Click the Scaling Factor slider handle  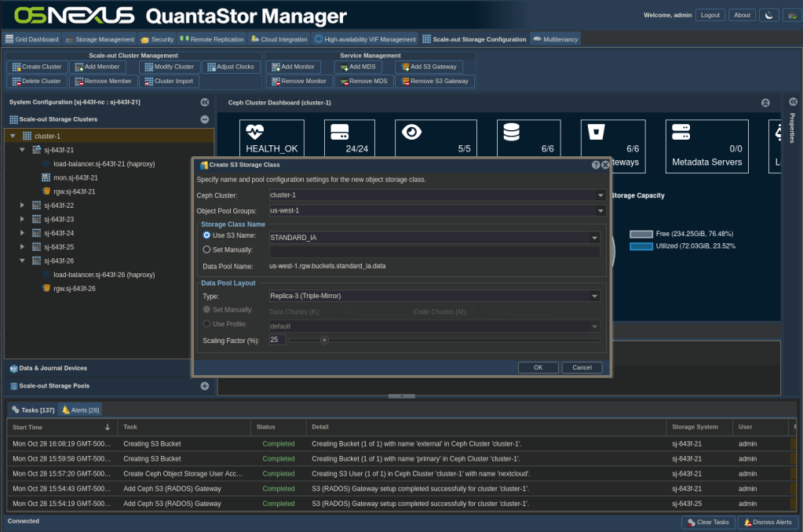324,340
